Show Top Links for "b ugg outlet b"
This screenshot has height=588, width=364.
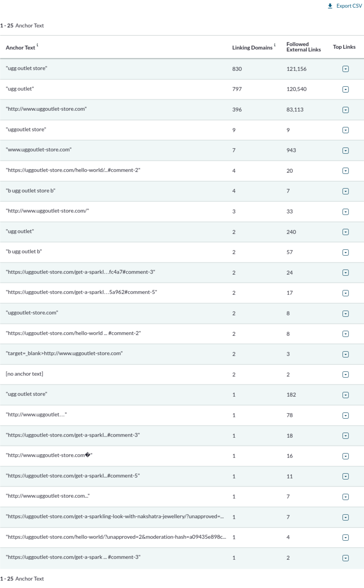click(345, 252)
